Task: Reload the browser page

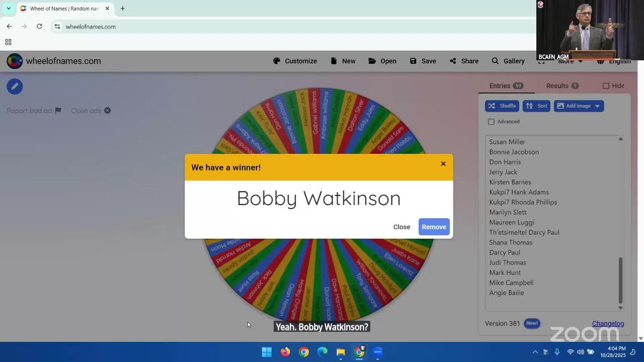Action: (39, 27)
